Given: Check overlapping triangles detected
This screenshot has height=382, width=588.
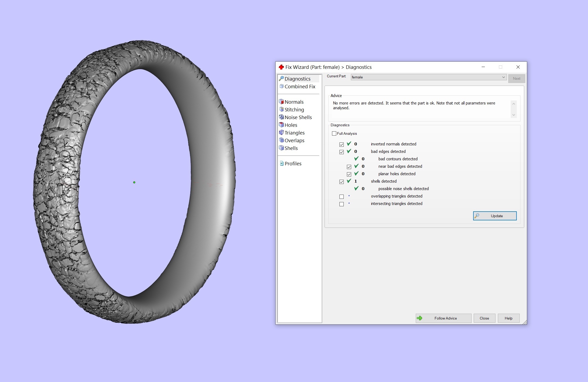Looking at the screenshot, I should click(342, 196).
